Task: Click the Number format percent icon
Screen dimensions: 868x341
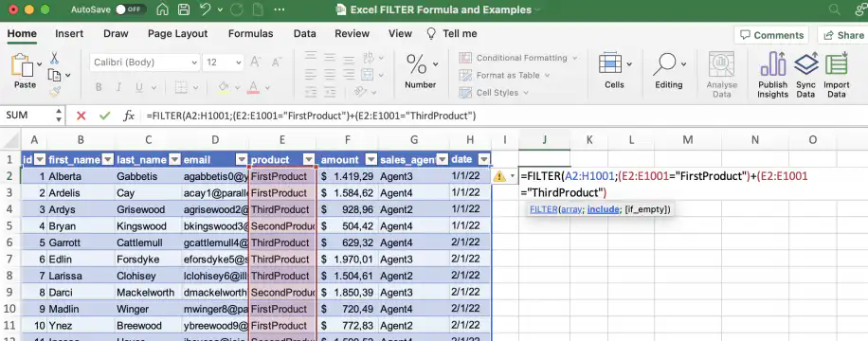Action: point(416,63)
